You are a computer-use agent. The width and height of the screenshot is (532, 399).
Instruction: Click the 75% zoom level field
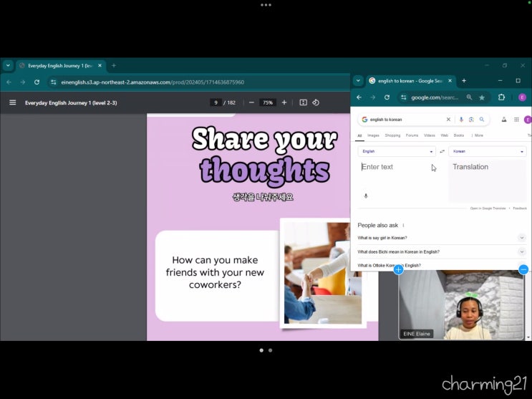click(268, 102)
